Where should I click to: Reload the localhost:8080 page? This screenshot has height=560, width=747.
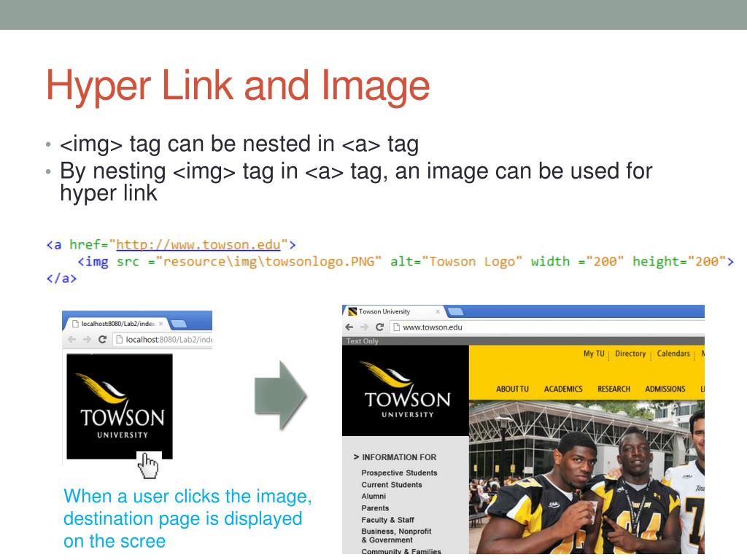(x=102, y=340)
